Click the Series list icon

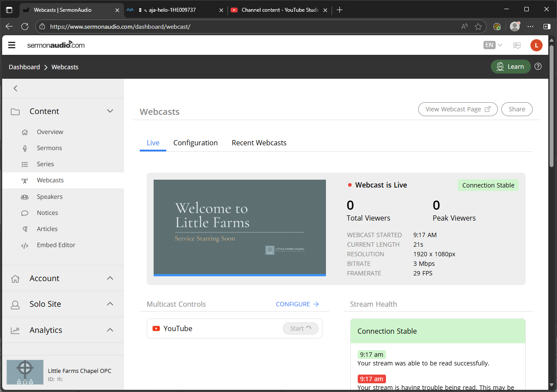pyautogui.click(x=25, y=164)
